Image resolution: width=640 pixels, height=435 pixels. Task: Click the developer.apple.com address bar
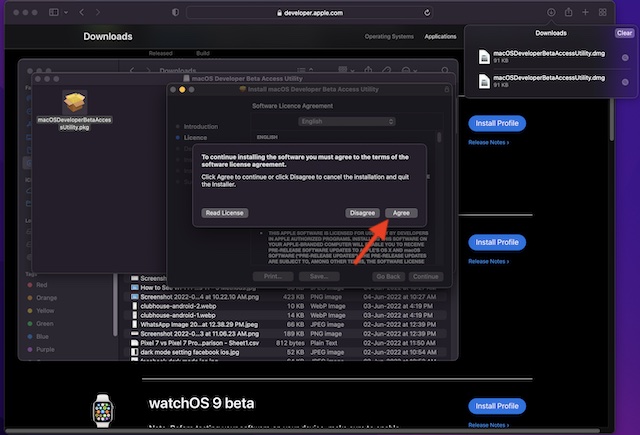[309, 13]
